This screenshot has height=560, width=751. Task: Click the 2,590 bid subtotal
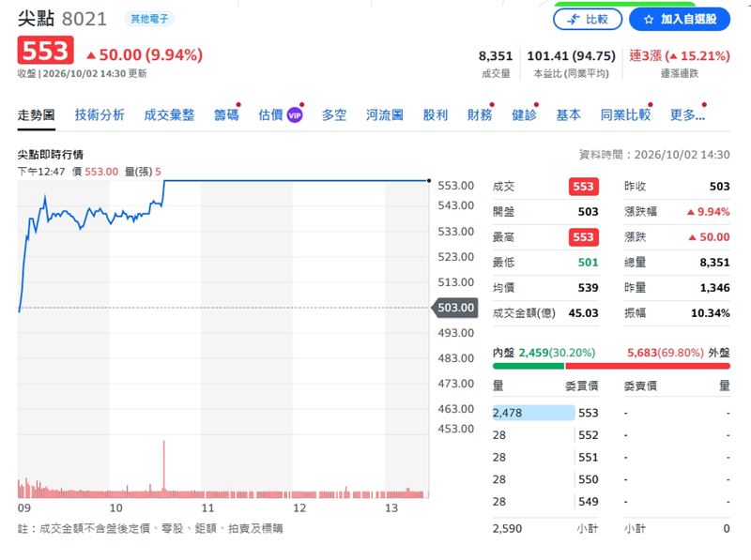(x=507, y=529)
